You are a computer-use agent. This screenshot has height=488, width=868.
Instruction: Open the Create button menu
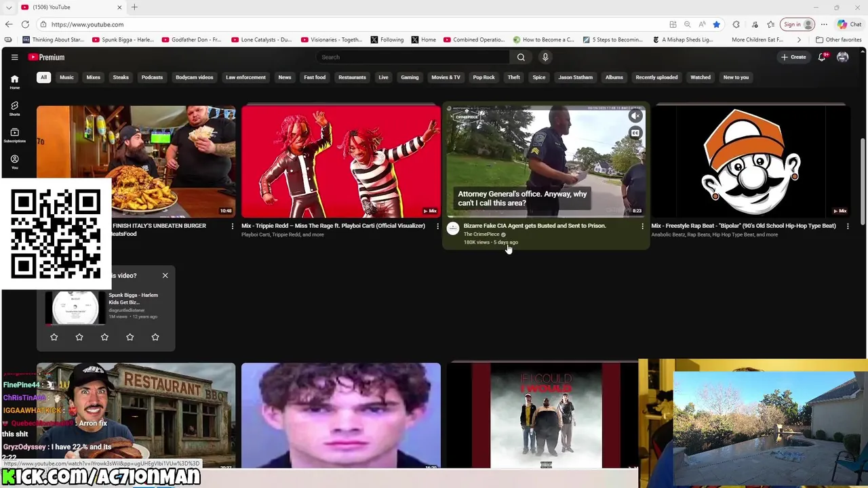click(x=793, y=57)
